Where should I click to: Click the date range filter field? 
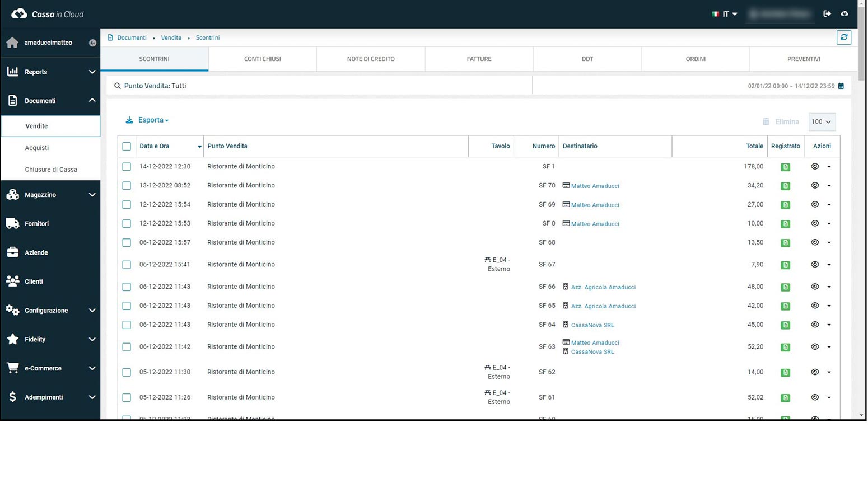692,86
